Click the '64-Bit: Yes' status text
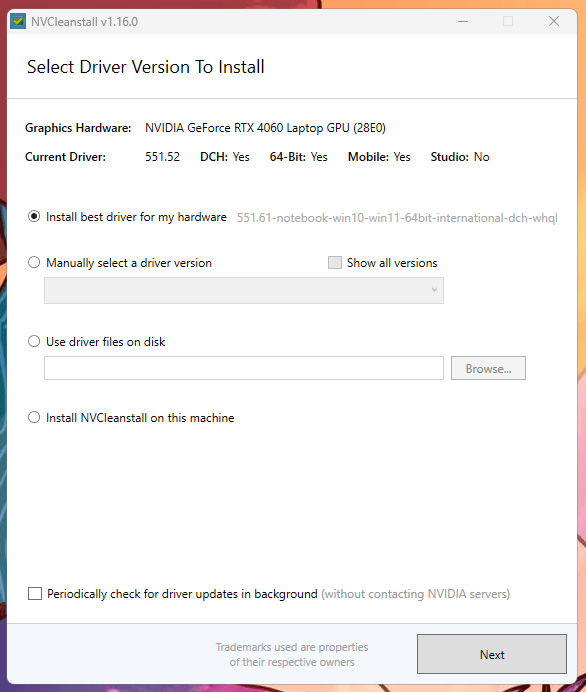The width and height of the screenshot is (586, 692). click(x=299, y=157)
